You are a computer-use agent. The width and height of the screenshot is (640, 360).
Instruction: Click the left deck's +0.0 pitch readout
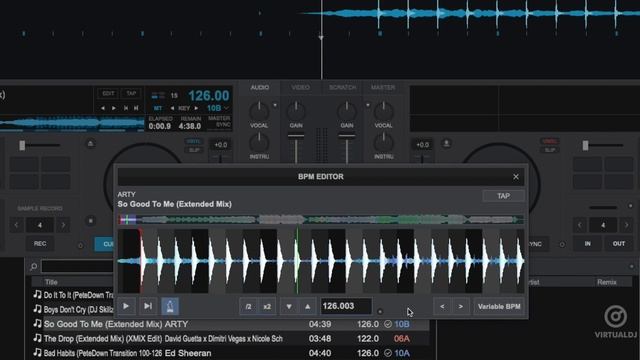point(220,144)
